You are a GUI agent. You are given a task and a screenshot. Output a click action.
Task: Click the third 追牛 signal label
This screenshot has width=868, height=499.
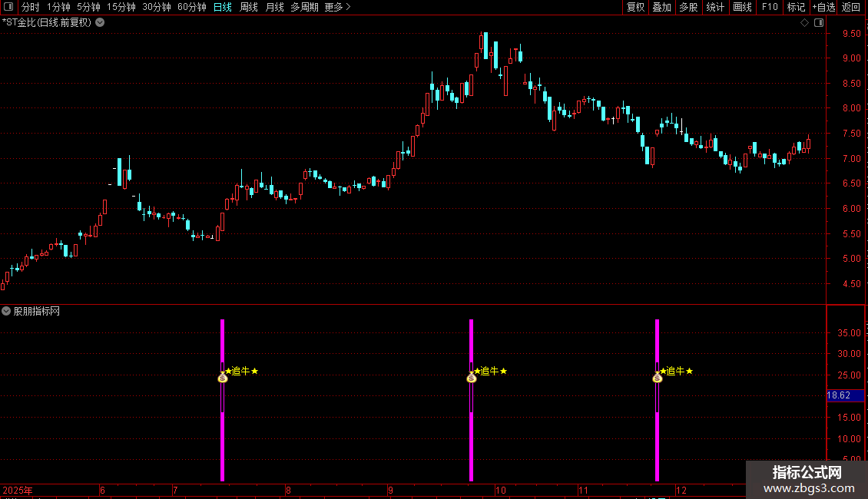click(x=677, y=371)
